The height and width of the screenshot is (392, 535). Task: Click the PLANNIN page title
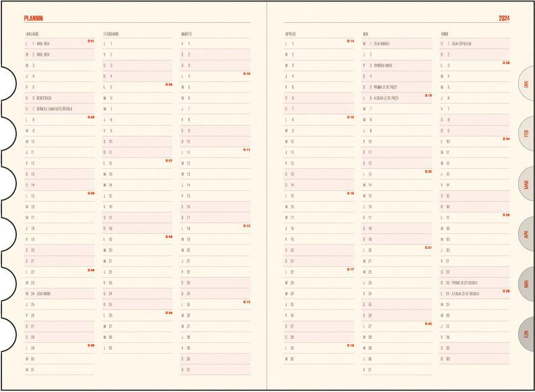click(34, 18)
